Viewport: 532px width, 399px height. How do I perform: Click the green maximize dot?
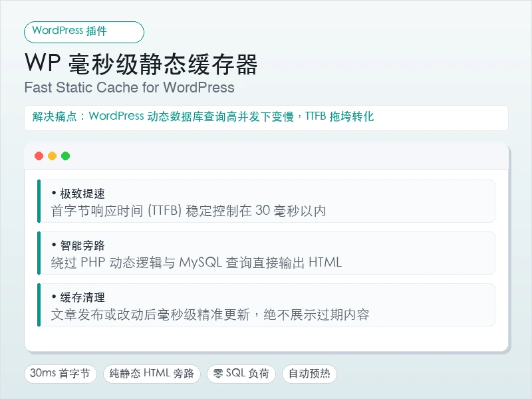pyautogui.click(x=65, y=156)
